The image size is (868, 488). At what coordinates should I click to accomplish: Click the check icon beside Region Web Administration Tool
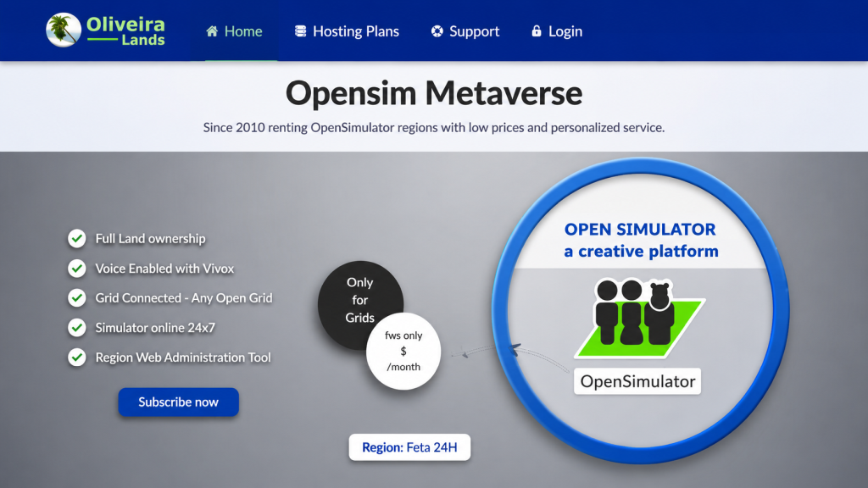(77, 358)
